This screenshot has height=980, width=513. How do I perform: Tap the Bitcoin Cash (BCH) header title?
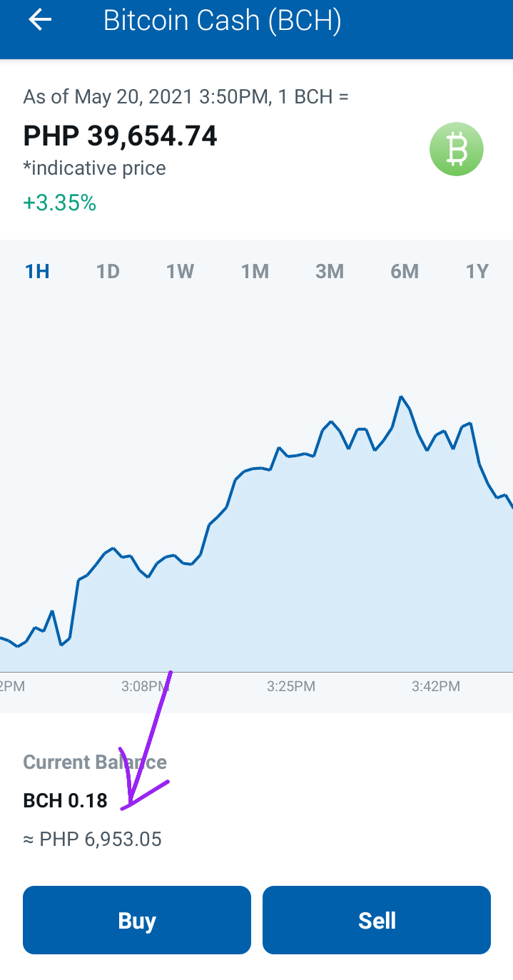(x=223, y=21)
